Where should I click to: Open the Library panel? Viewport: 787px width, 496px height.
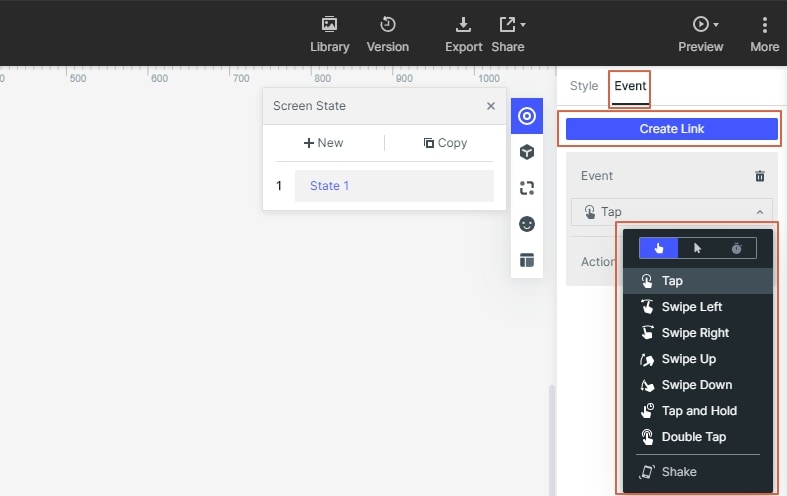329,35
